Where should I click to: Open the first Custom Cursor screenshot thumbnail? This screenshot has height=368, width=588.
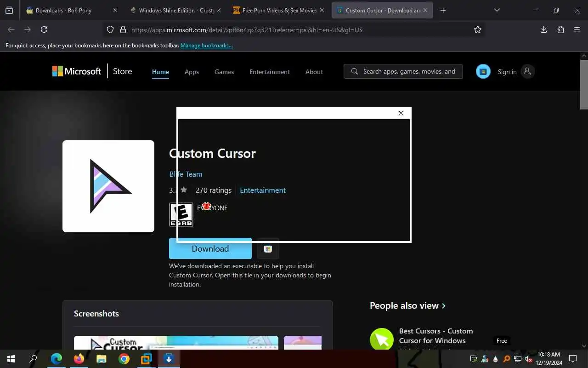tap(176, 343)
